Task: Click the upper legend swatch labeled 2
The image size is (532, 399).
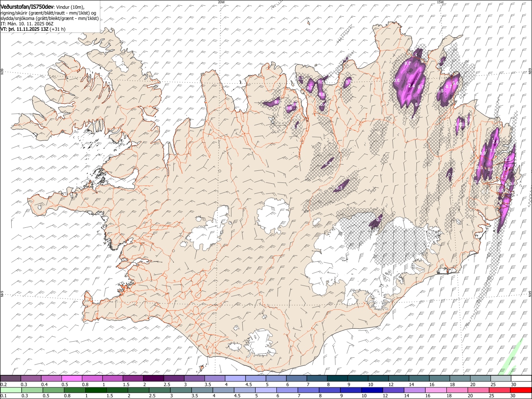Action: click(153, 379)
